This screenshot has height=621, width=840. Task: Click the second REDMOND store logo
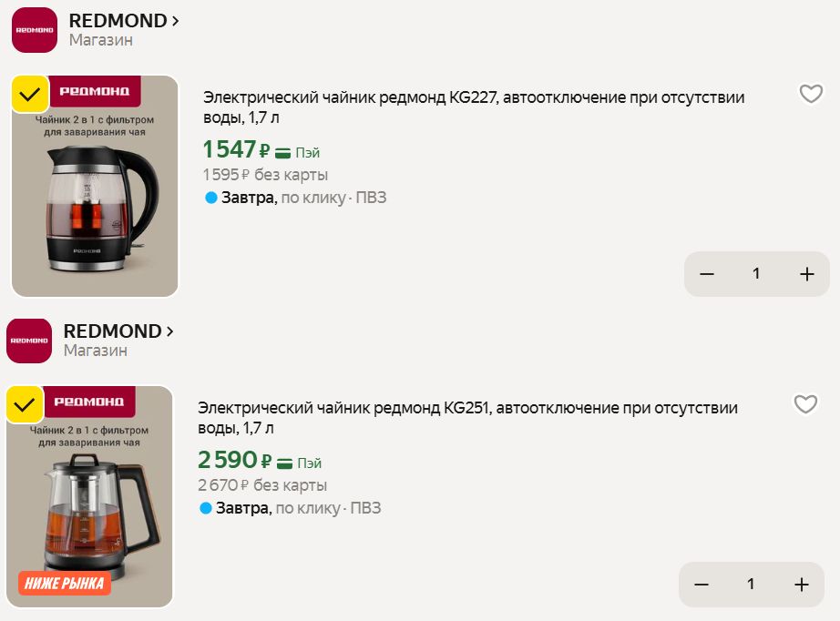click(x=29, y=341)
